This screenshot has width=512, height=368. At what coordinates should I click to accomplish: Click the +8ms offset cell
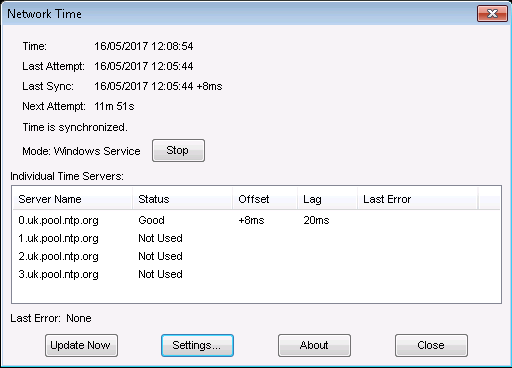pos(251,220)
